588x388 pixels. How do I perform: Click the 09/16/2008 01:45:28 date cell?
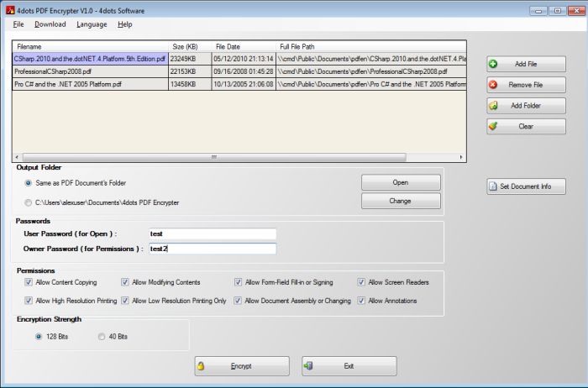pyautogui.click(x=244, y=71)
